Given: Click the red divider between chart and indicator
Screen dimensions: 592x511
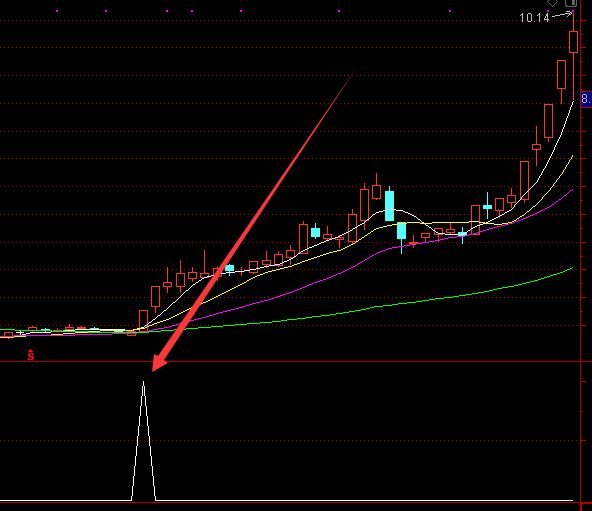Looking at the screenshot, I should (x=290, y=361).
